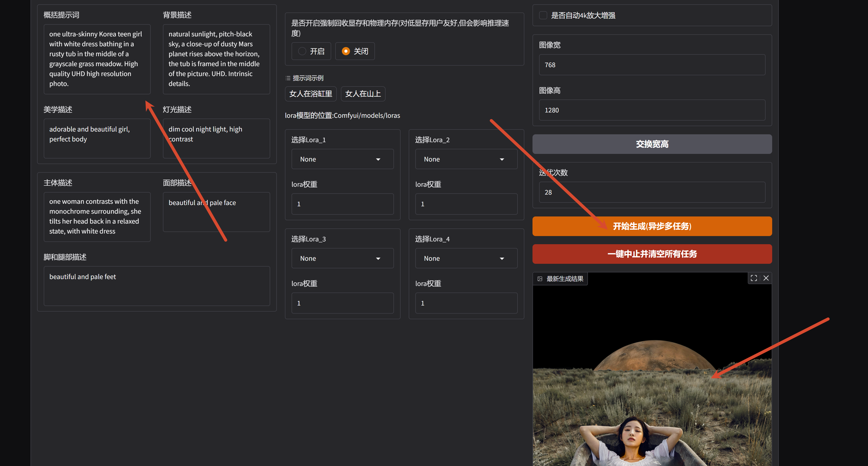Viewport: 868px width, 466px height.
Task: Edit lora权重 field under 选择Lora_1
Action: (x=342, y=204)
